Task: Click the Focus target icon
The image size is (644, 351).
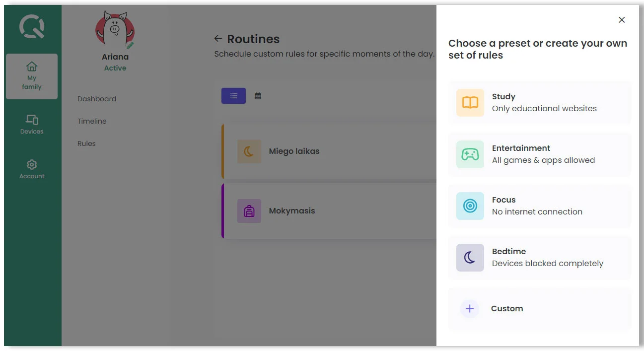Action: coord(470,206)
